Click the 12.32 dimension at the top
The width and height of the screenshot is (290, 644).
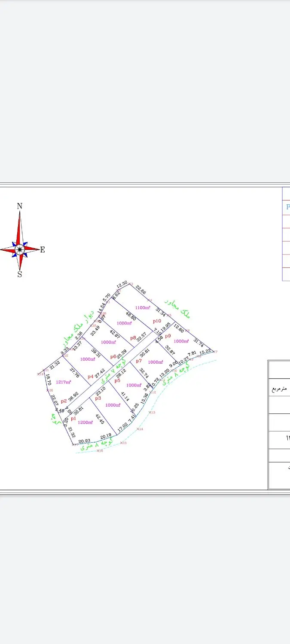[122, 284]
